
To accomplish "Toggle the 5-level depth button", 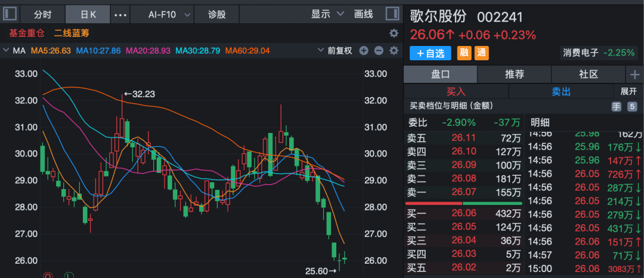I will 632,107.
